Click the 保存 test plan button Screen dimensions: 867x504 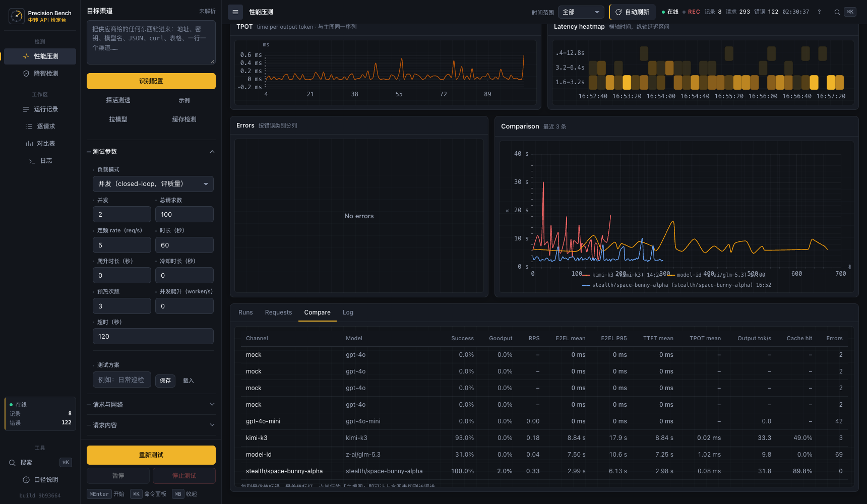click(165, 381)
